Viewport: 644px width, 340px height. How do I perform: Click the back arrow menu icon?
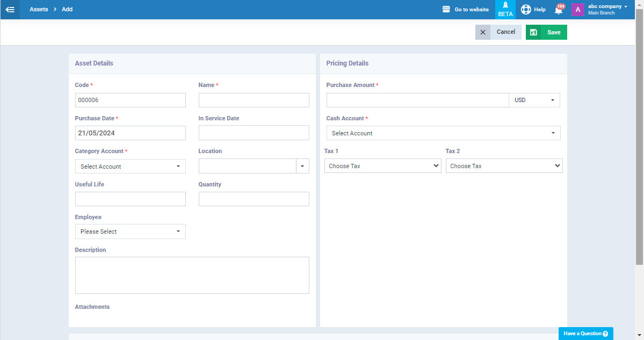tap(10, 10)
